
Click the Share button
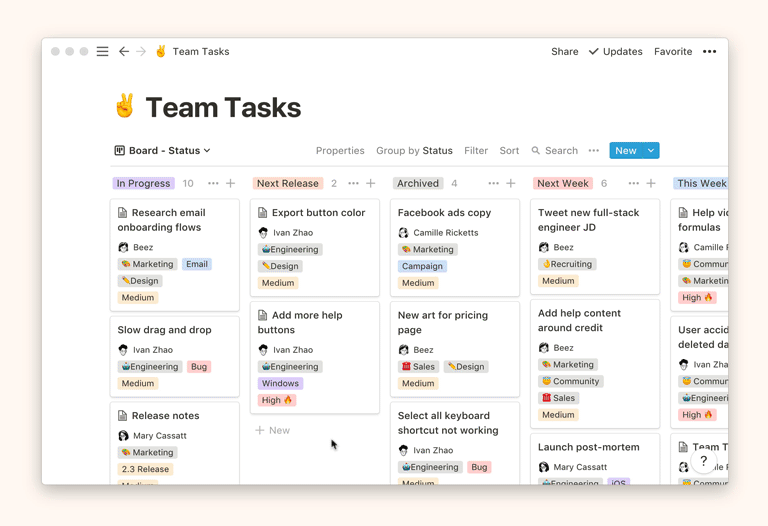(x=564, y=51)
